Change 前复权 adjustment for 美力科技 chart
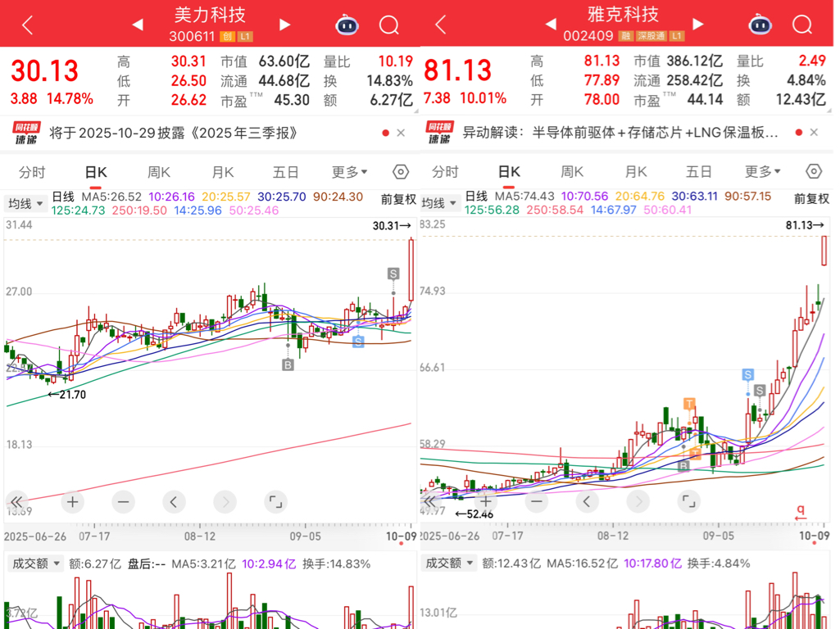Screen dimensions: 840x629 398,200
